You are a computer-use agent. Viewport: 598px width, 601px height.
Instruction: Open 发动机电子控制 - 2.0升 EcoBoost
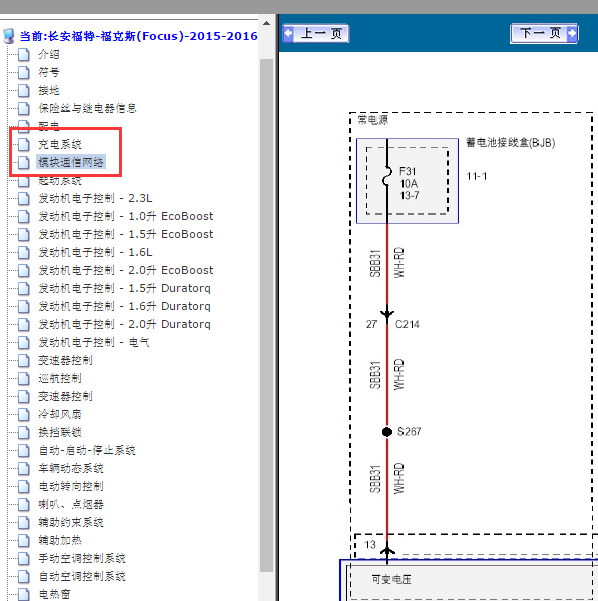pos(125,271)
